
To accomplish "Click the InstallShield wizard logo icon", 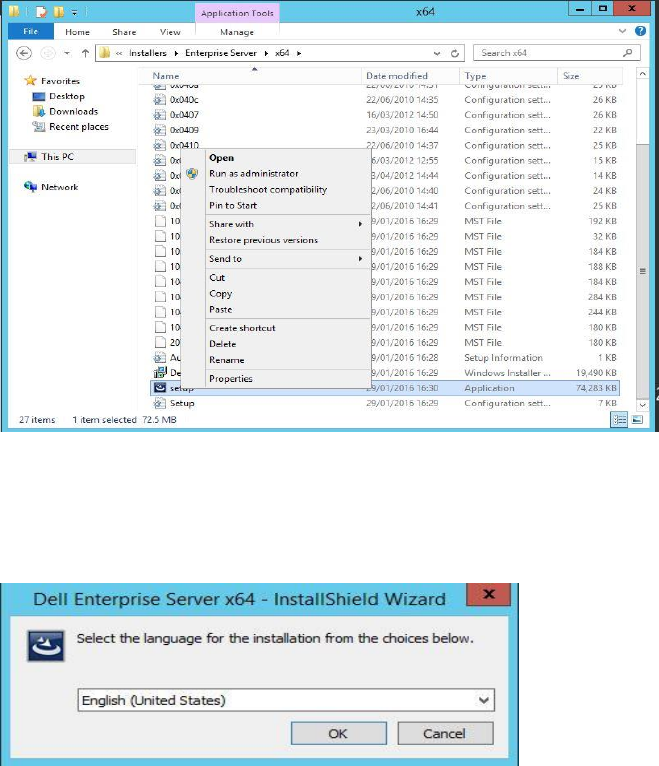I will pos(45,646).
